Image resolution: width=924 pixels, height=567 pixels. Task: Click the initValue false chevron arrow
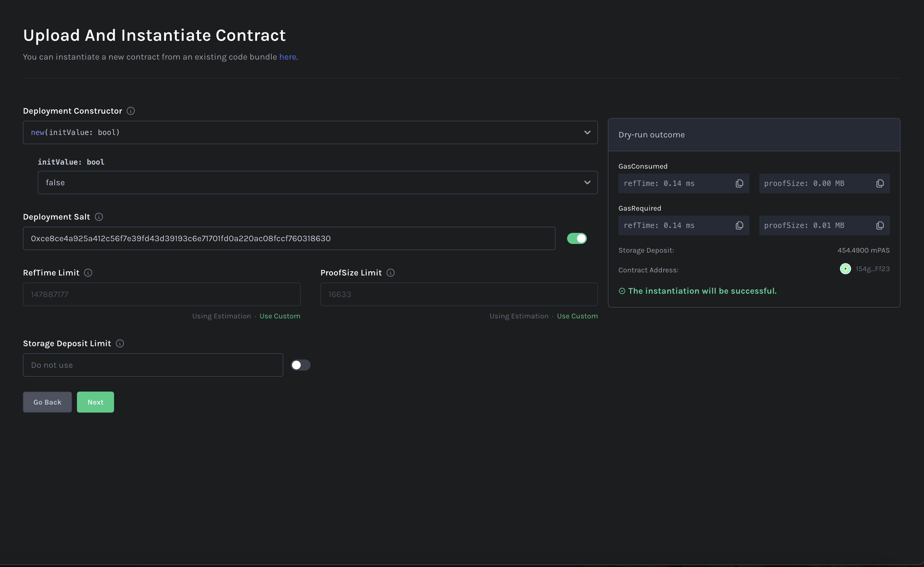pyautogui.click(x=587, y=183)
